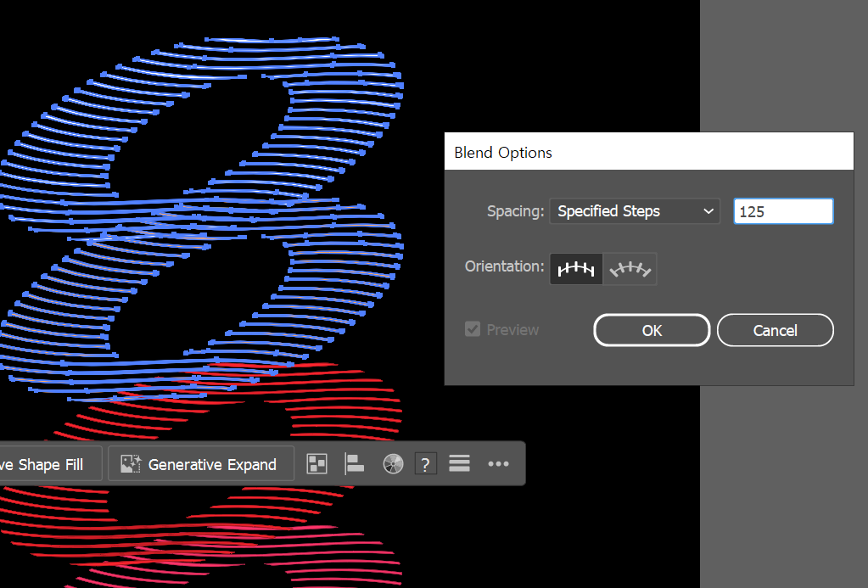
Task: Click the steps field showing 125
Action: [783, 211]
